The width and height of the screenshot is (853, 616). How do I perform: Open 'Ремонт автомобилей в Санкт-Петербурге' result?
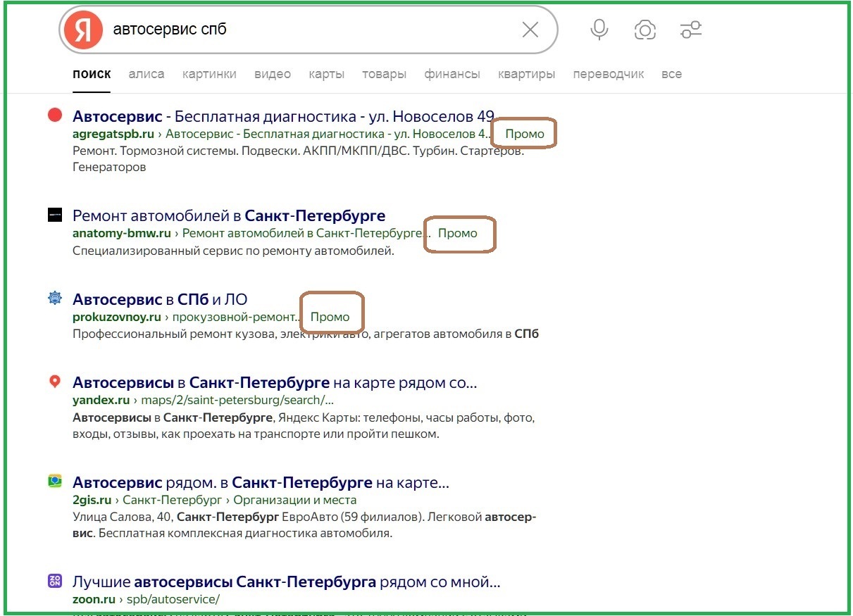click(229, 215)
